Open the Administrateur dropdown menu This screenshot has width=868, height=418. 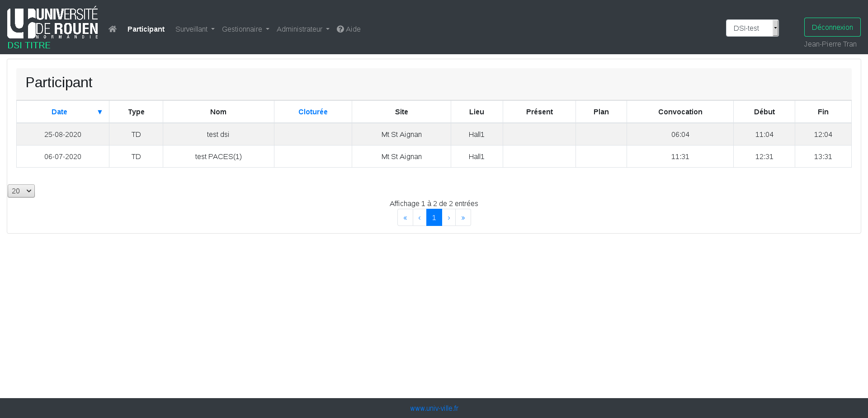(303, 29)
